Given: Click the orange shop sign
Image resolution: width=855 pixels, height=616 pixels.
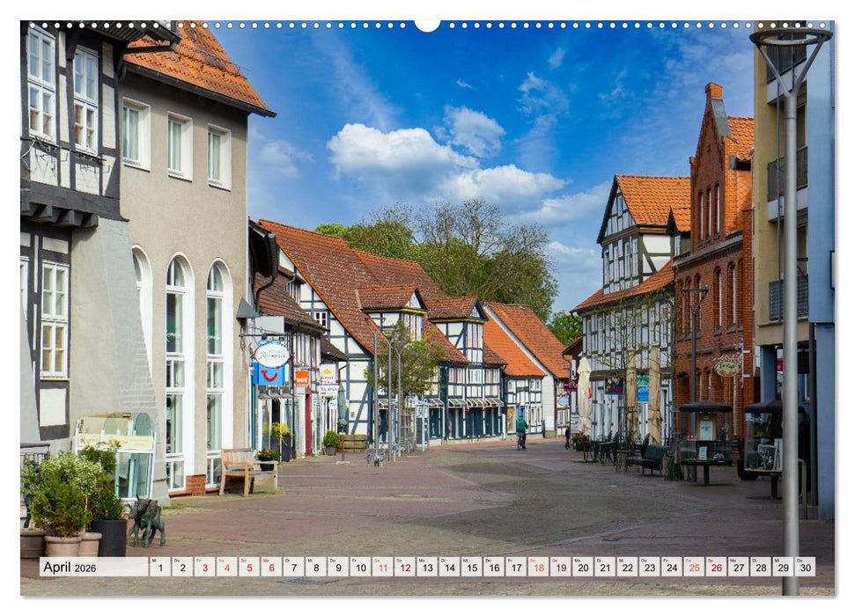Looking at the screenshot, I should [302, 377].
